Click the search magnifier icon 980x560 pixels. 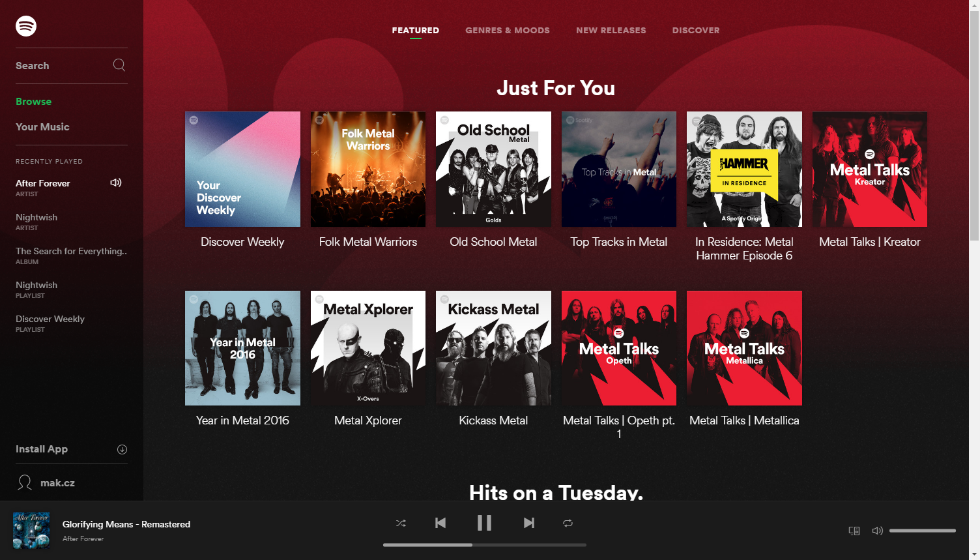click(119, 65)
